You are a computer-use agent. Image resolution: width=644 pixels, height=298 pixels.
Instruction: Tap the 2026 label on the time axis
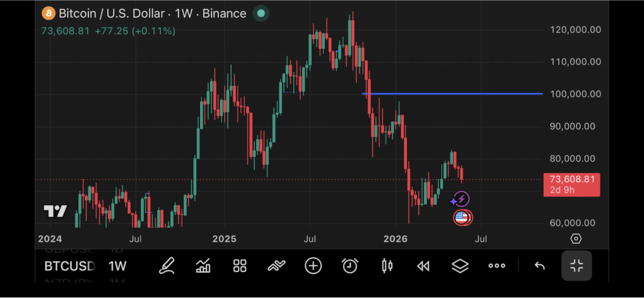tap(396, 238)
